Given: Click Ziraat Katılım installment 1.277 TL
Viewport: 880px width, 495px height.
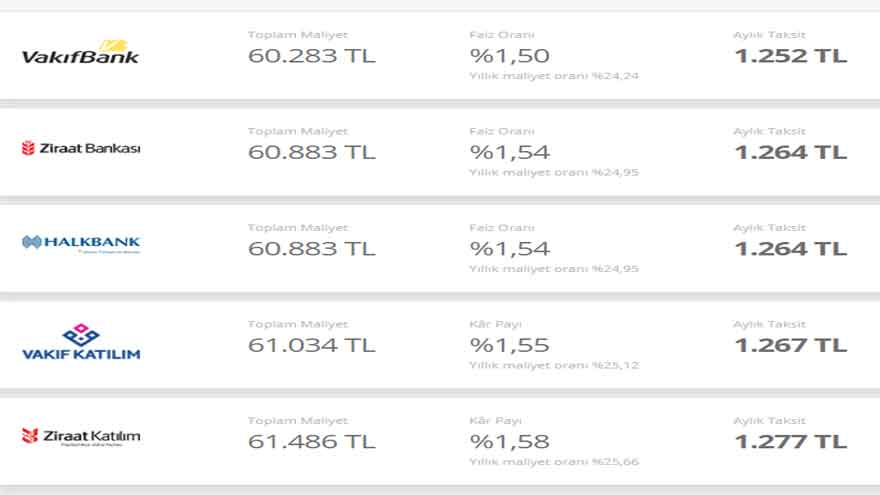Looking at the screenshot, I should (x=790, y=442).
